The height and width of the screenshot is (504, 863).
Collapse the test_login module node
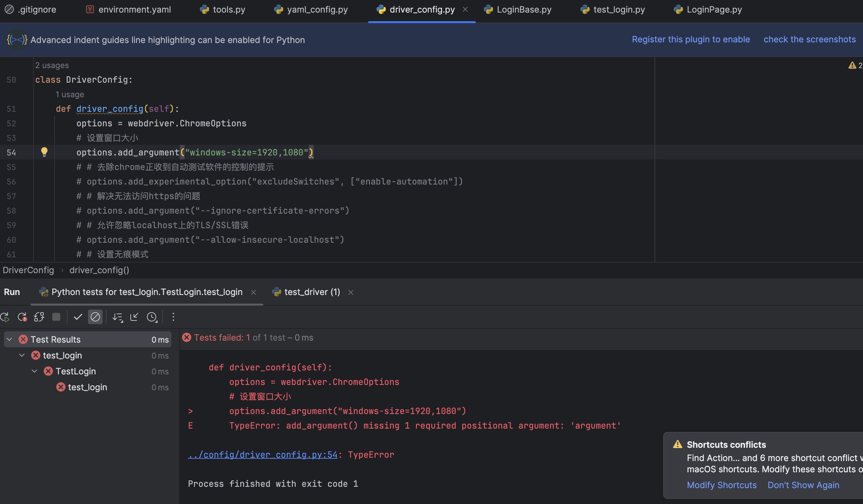point(22,355)
